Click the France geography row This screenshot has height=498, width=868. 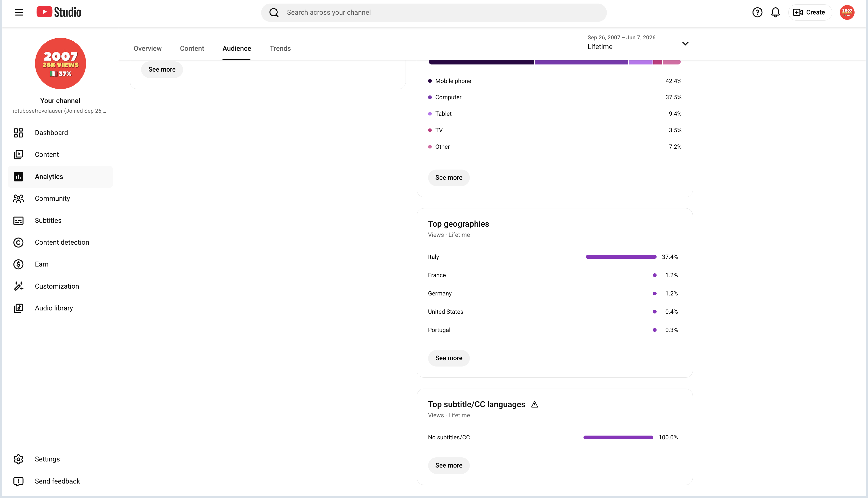553,275
